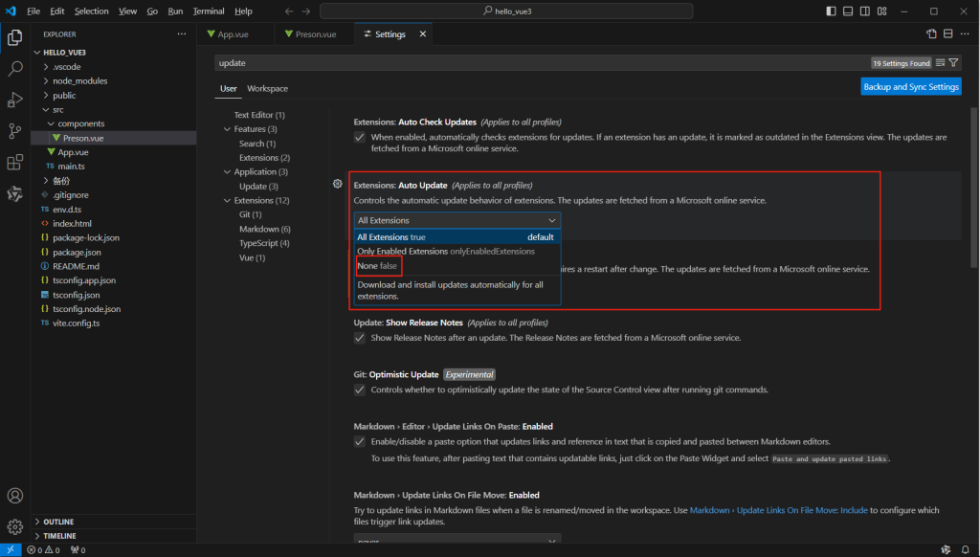Open the File menu
Image resolution: width=980 pixels, height=557 pixels.
point(33,11)
